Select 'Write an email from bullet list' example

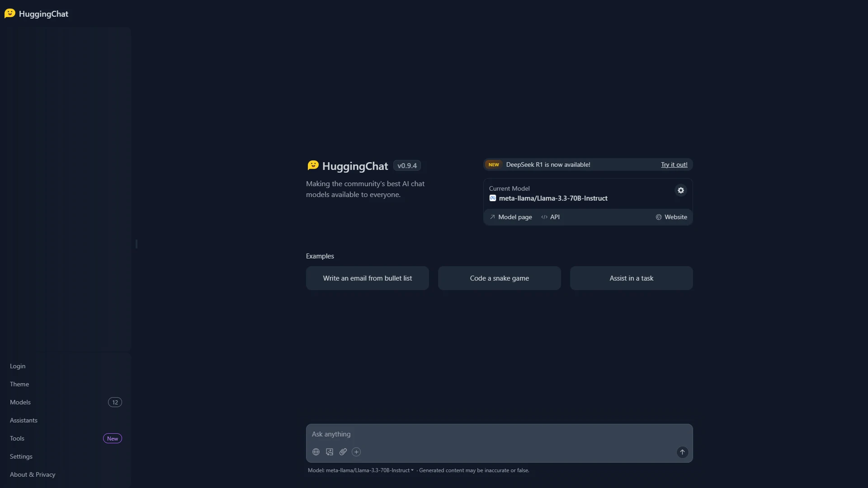pyautogui.click(x=368, y=278)
